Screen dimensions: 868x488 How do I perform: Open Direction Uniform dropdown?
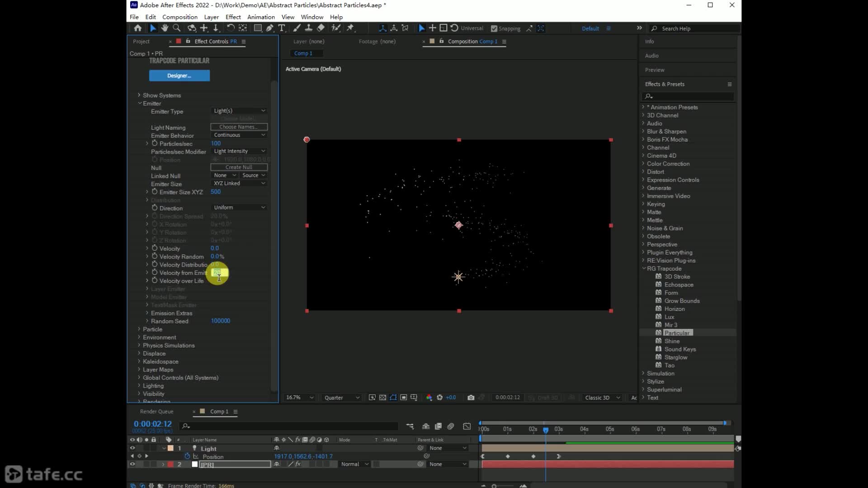(x=239, y=208)
